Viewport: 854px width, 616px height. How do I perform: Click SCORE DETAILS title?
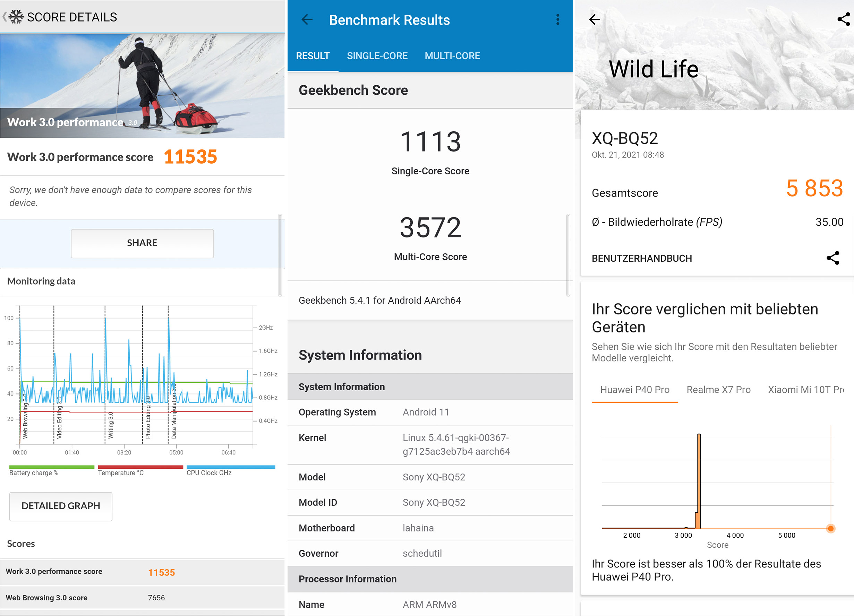tap(72, 17)
